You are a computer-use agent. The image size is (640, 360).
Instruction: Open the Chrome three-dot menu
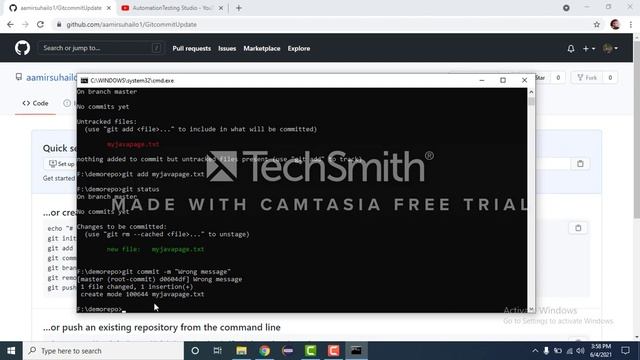pyautogui.click(x=631, y=24)
